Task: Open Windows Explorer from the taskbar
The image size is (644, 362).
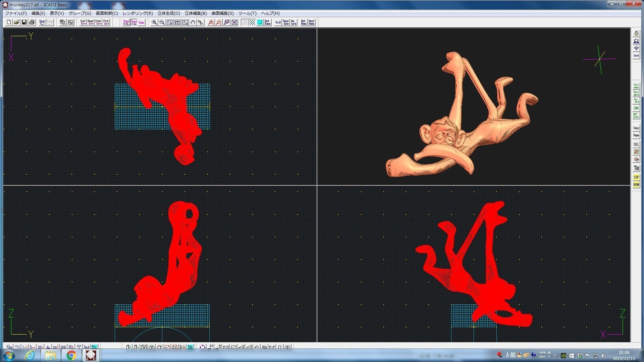Action: point(51,355)
